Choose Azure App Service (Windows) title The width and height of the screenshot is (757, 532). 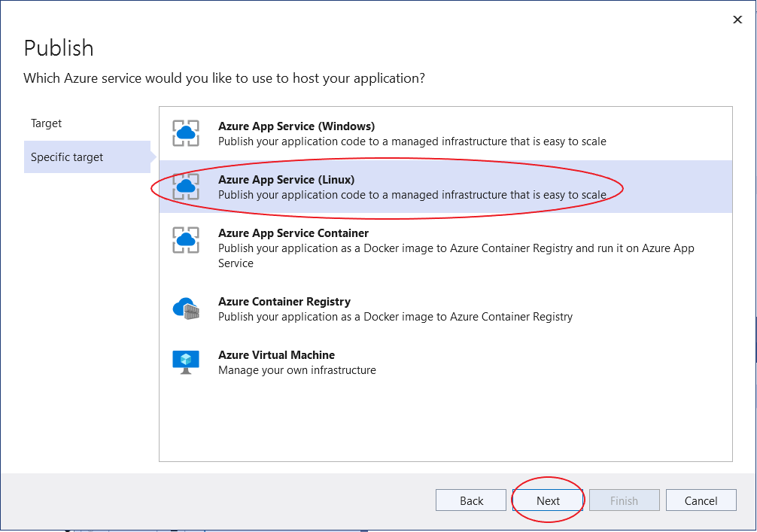pyautogui.click(x=296, y=126)
